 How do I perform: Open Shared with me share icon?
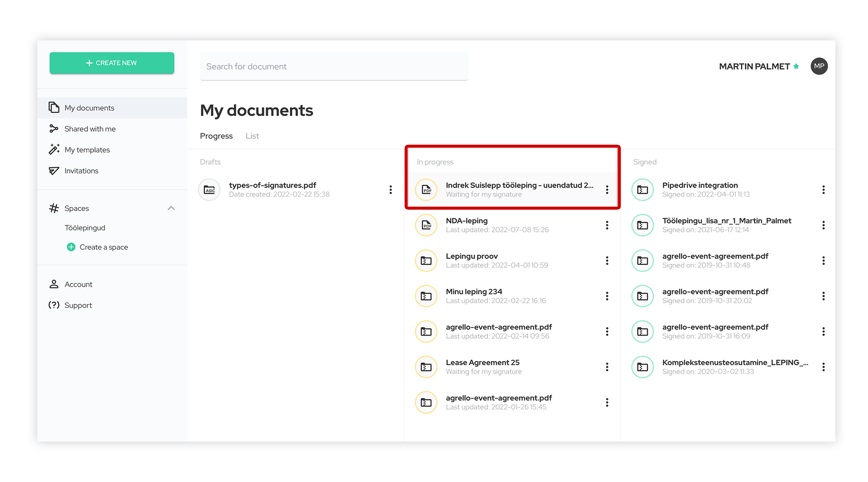click(x=54, y=129)
